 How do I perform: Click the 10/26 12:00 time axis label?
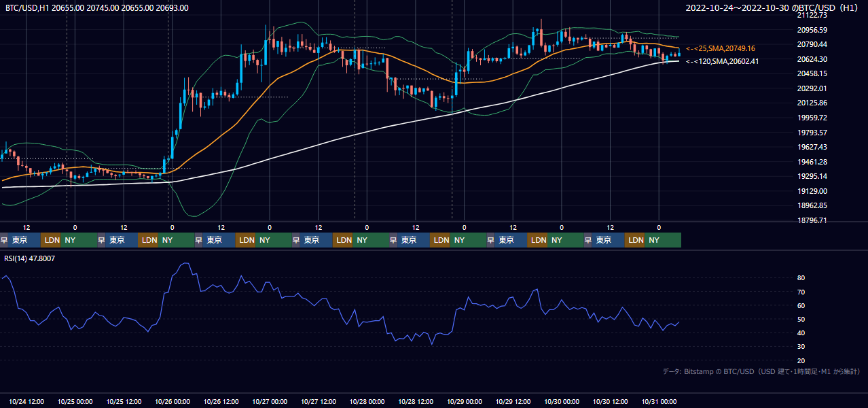coord(221,402)
